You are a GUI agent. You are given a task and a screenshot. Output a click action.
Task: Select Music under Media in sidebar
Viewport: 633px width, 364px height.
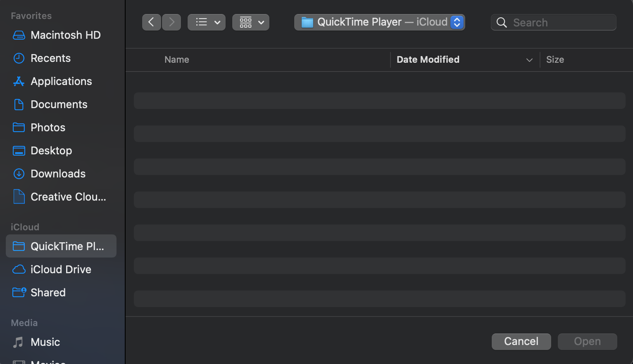coord(61,342)
